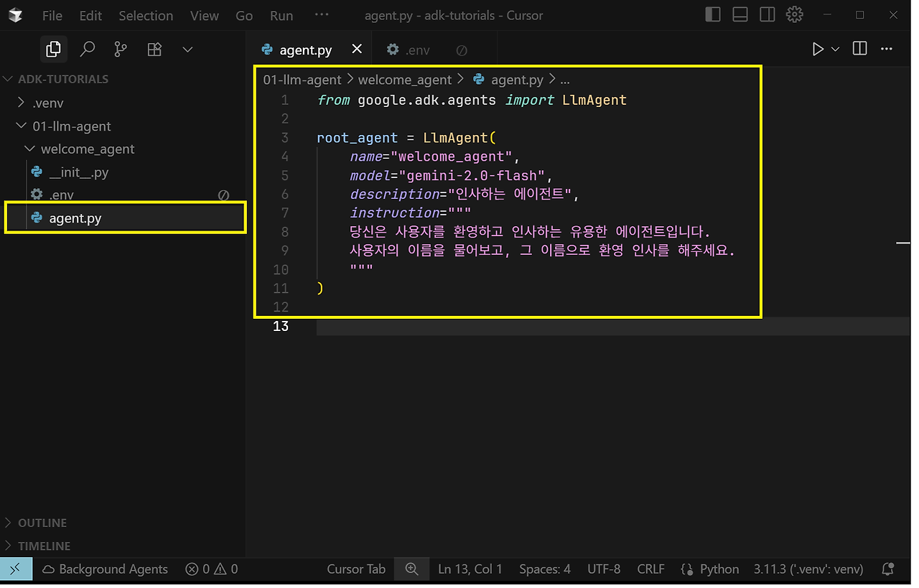
Task: Open .env file in the explorer
Action: tap(62, 195)
